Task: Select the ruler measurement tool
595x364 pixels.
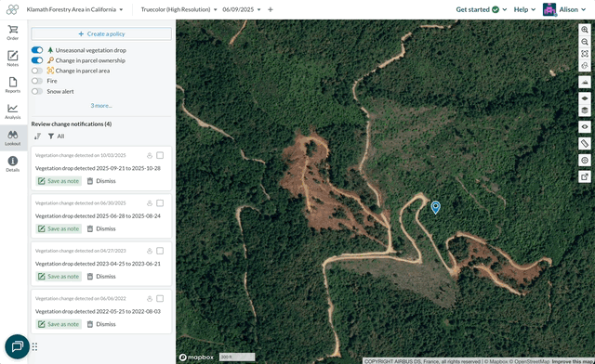Action: (x=585, y=143)
